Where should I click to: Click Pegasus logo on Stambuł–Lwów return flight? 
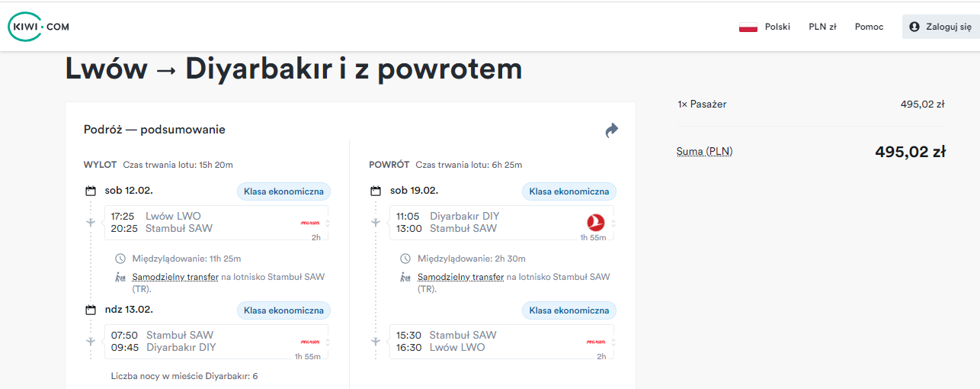pyautogui.click(x=596, y=342)
